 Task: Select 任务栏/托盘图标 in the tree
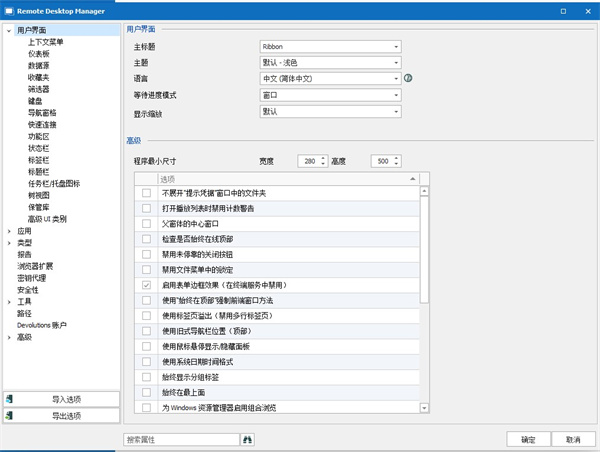coord(54,184)
